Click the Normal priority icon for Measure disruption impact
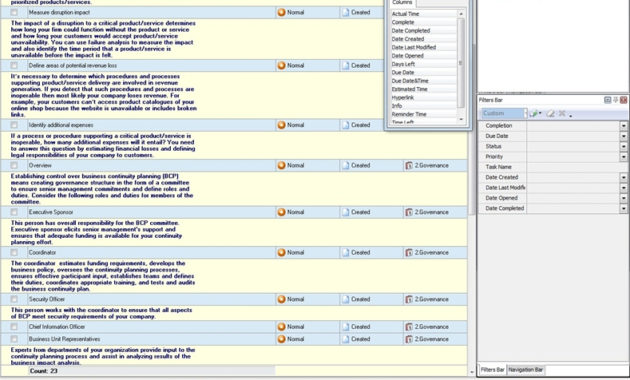The image size is (630, 380). 282,12
